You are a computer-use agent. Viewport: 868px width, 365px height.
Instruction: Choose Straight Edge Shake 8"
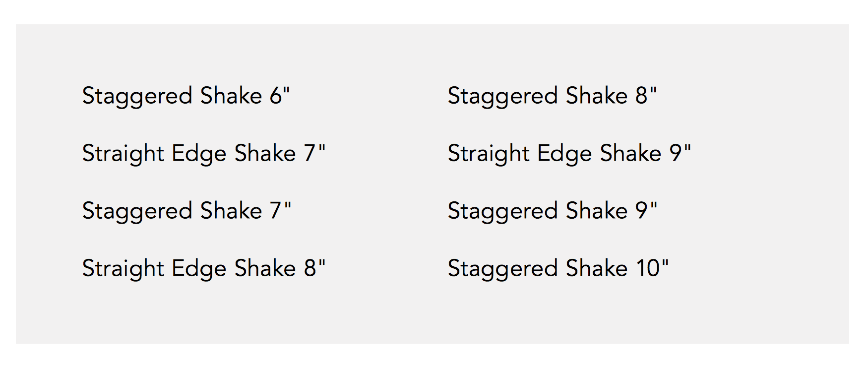(203, 268)
